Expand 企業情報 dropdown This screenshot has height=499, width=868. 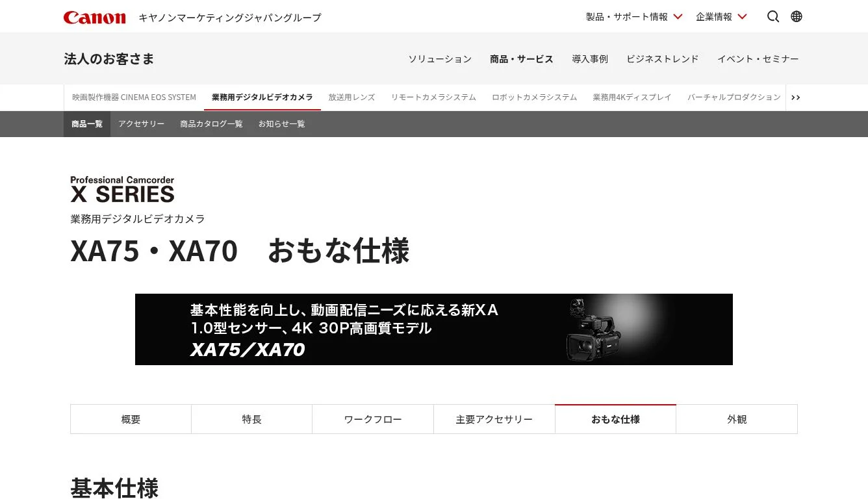click(x=721, y=17)
